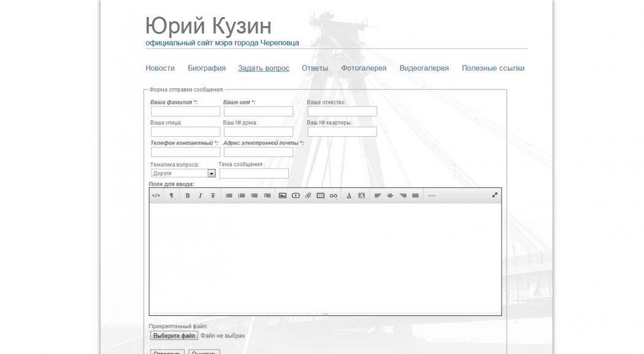This screenshot has width=644, height=354.
Task: Click inside the message text area
Action: pyautogui.click(x=325, y=258)
